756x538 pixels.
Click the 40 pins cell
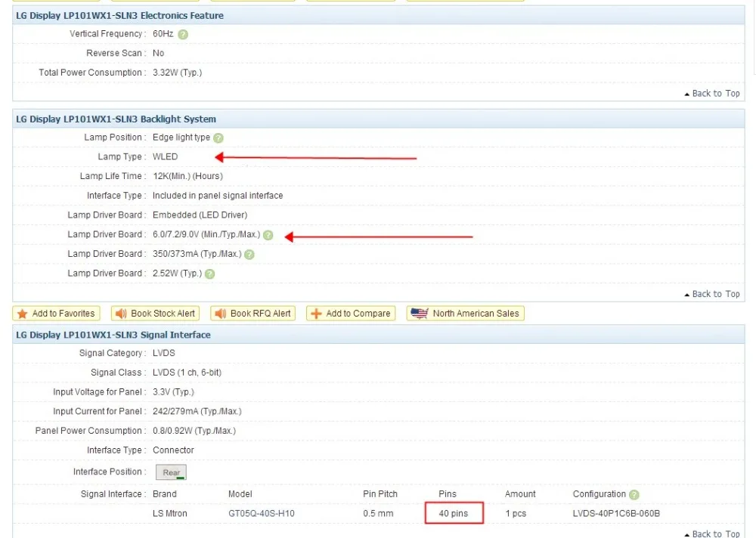453,513
